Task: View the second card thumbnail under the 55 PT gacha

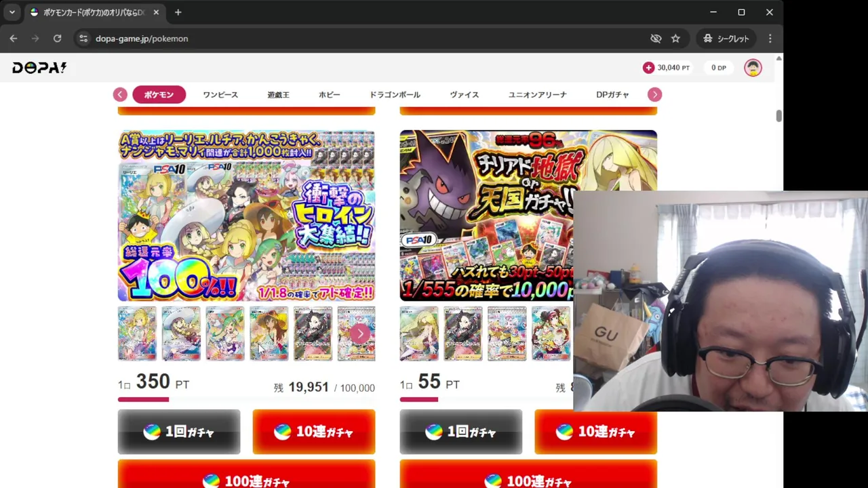Action: [x=463, y=333]
